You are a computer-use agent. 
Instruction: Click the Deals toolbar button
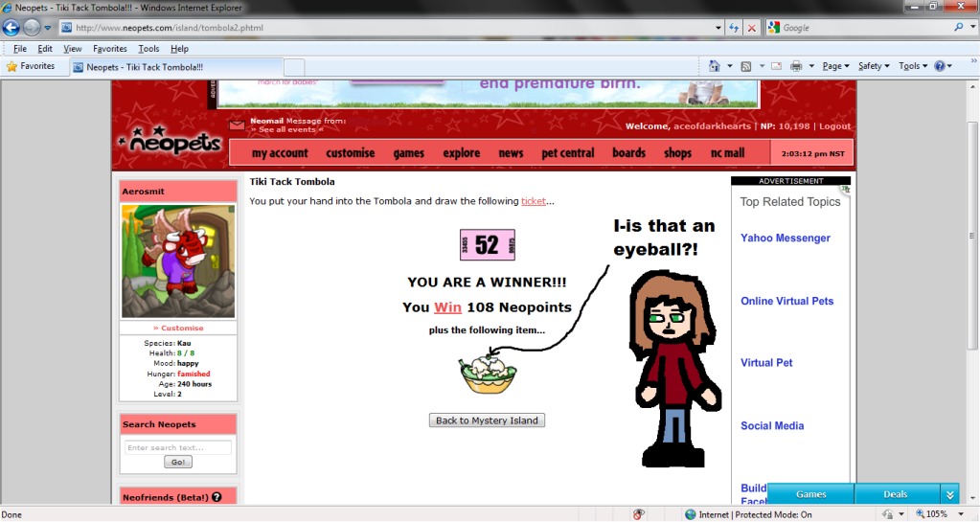[x=895, y=494]
